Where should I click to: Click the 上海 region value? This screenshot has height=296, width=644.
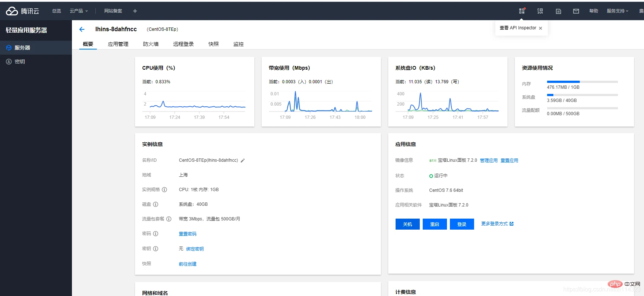pyautogui.click(x=183, y=175)
